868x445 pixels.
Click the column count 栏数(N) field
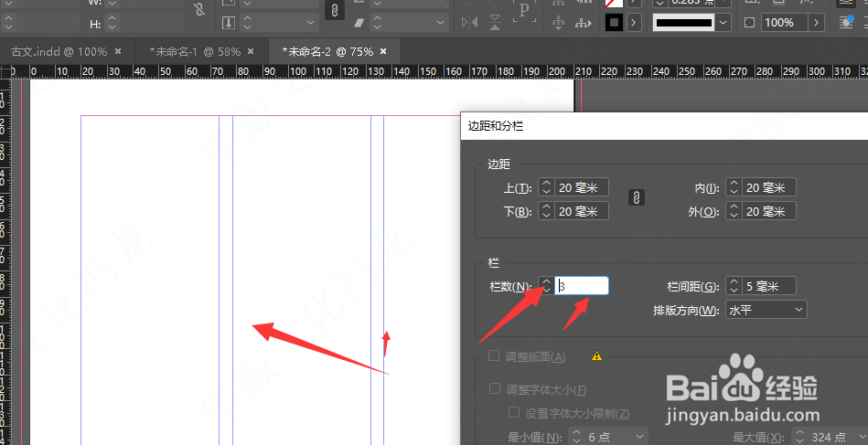(x=581, y=286)
